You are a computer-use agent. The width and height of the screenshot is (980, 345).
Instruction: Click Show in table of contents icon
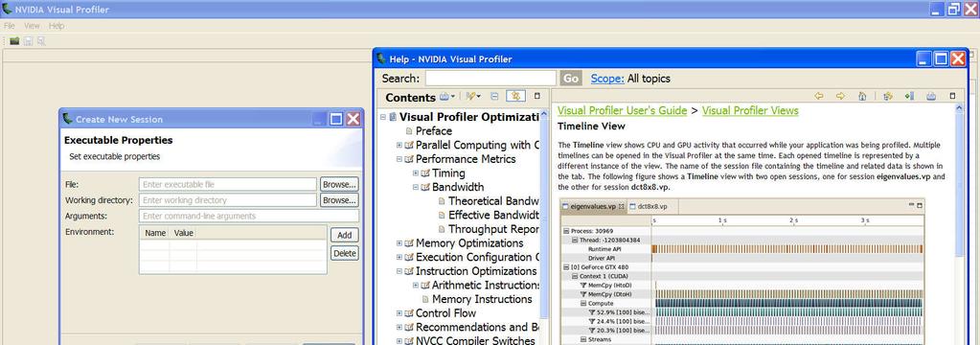pyautogui.click(x=887, y=96)
